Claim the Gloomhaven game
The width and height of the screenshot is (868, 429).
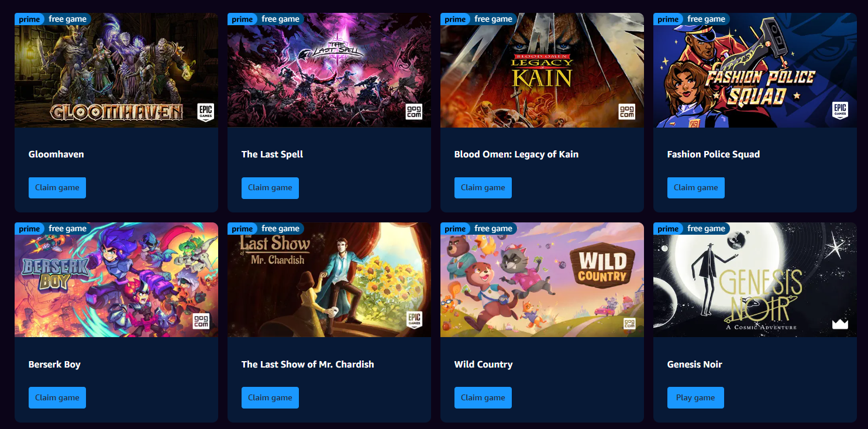[57, 188]
